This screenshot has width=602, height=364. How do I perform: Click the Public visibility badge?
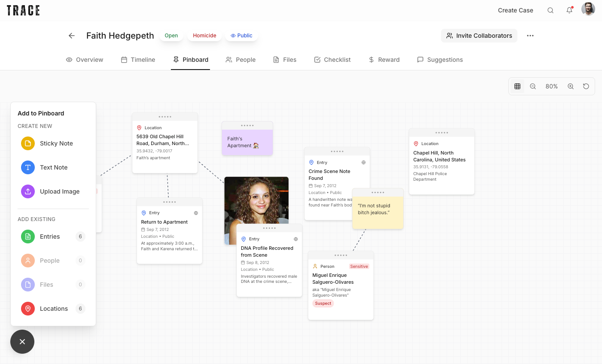[x=241, y=36]
